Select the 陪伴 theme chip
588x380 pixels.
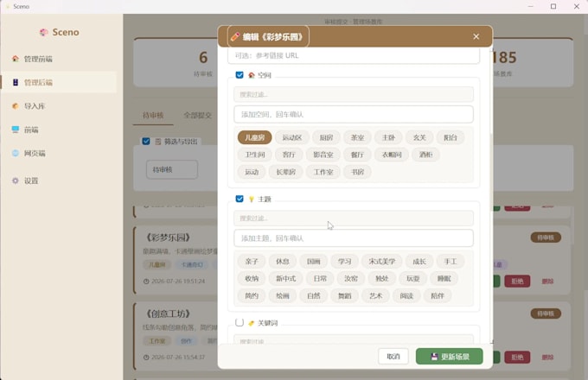(x=438, y=295)
